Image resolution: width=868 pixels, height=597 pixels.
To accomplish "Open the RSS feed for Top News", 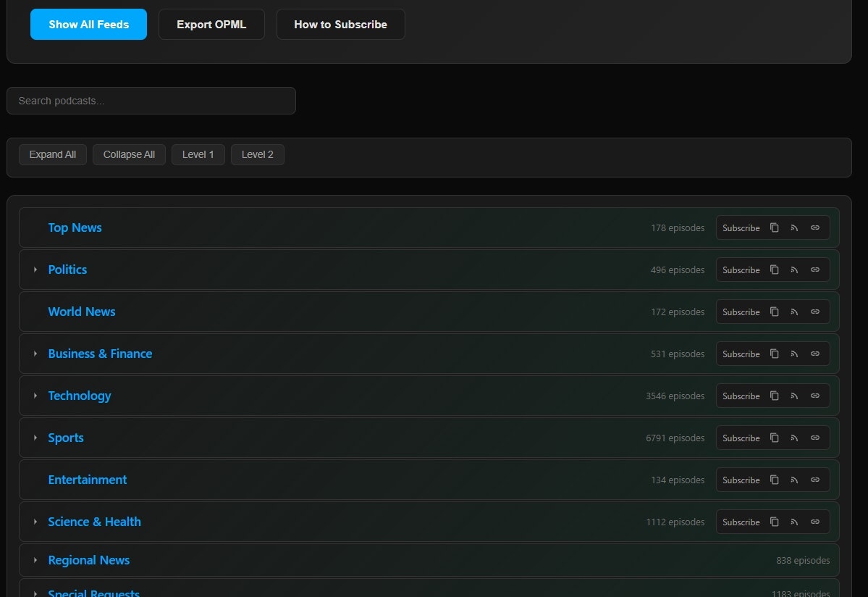I will tap(794, 227).
